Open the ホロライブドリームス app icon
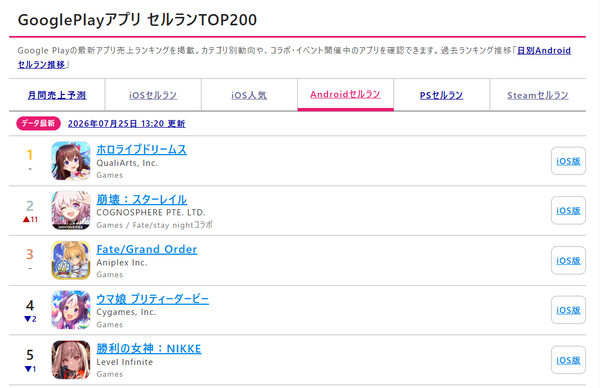The height and width of the screenshot is (388, 600). (x=71, y=161)
